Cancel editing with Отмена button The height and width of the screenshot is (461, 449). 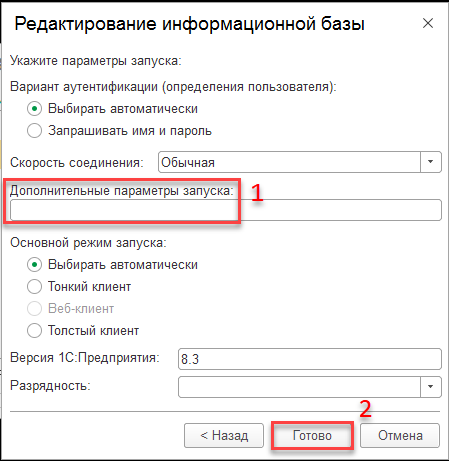(x=400, y=436)
